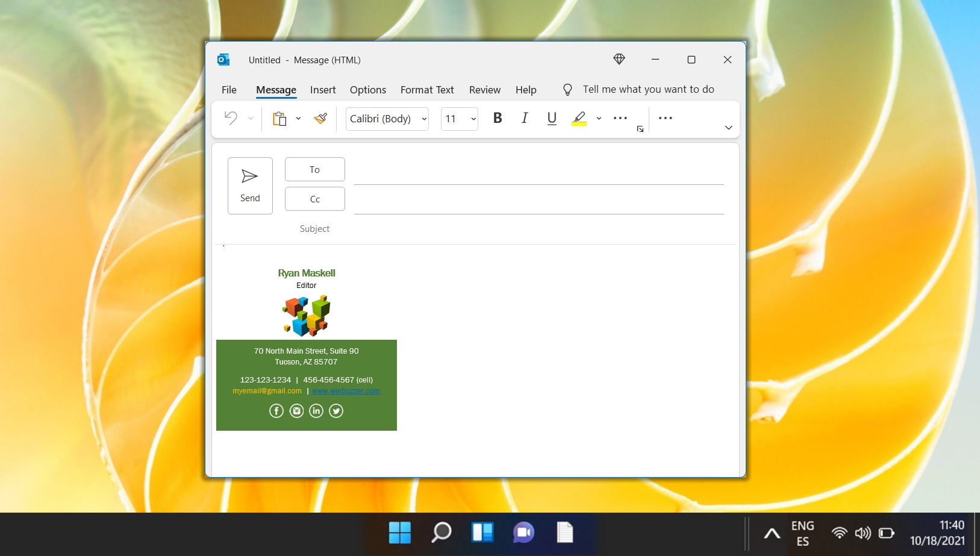Toggle Underline formatting
Viewport: 980px width, 556px height.
click(552, 118)
